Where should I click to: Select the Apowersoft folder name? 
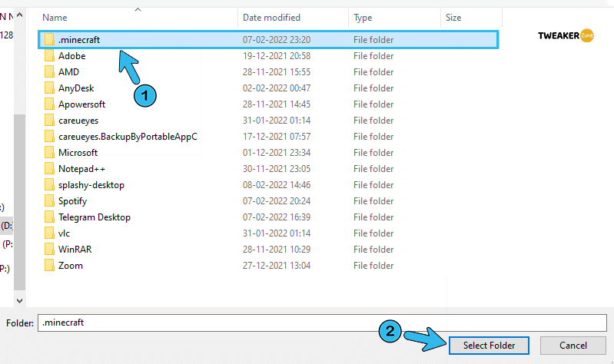(x=81, y=104)
